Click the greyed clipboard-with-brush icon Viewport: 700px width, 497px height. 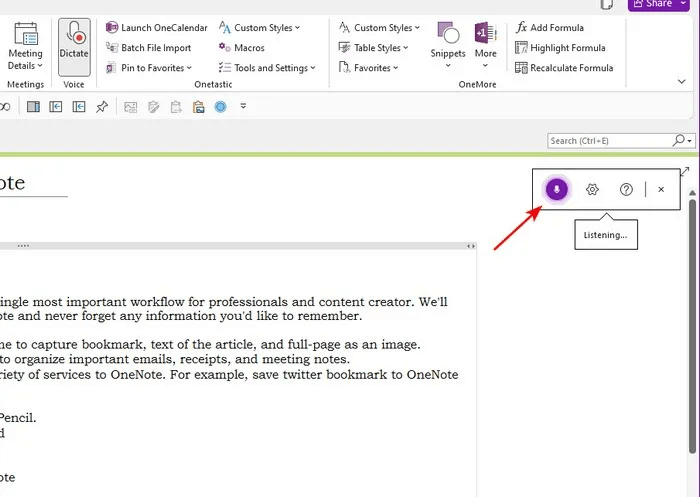tap(154, 107)
